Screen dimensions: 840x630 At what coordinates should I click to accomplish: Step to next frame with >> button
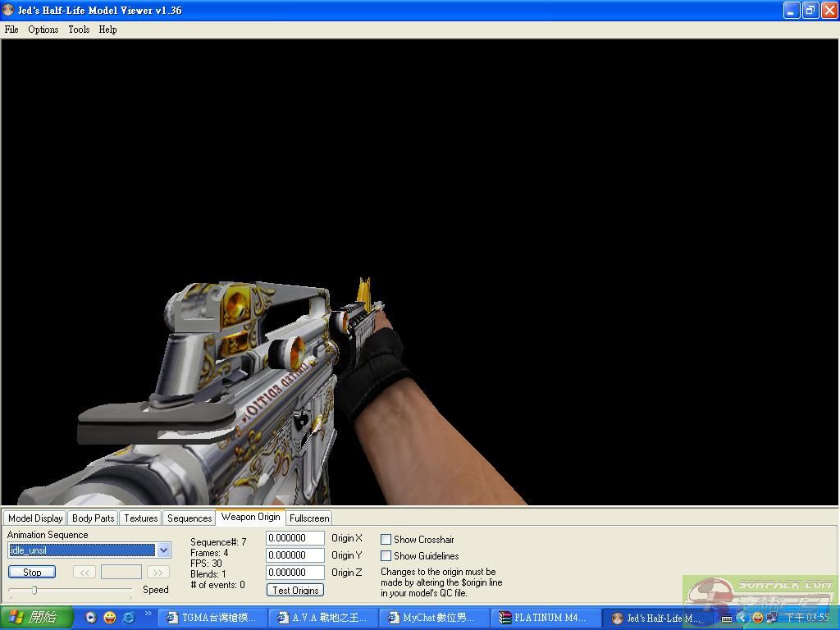[158, 572]
